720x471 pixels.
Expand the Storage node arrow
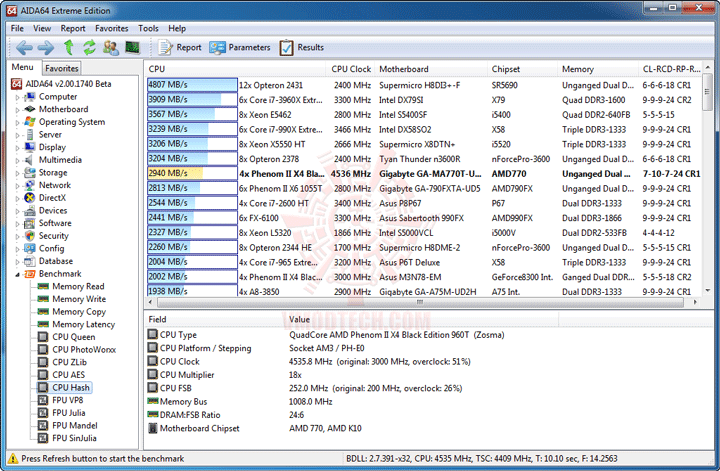(x=17, y=173)
